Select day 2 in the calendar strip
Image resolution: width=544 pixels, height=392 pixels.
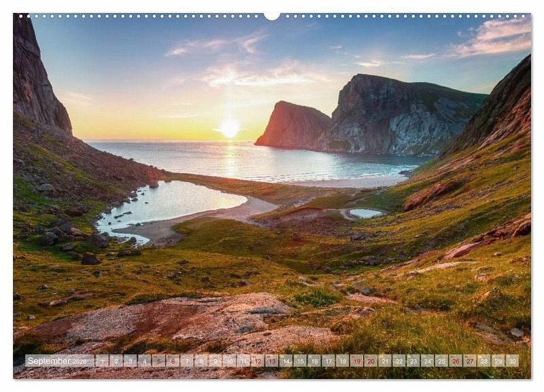coord(116,361)
